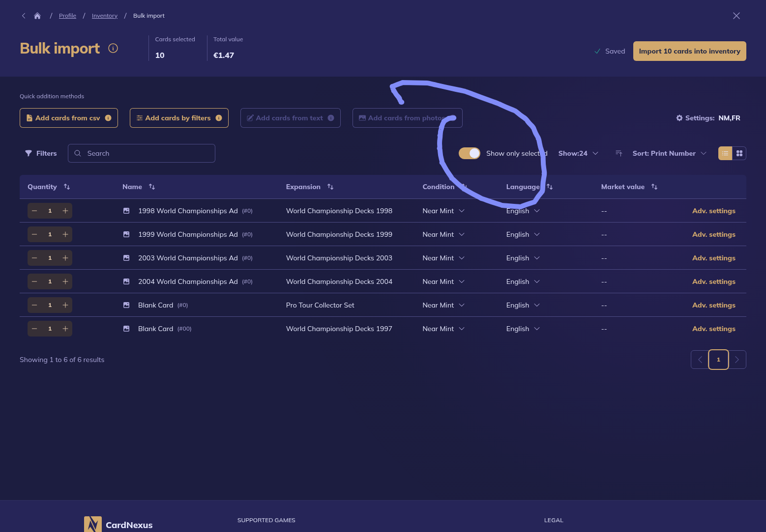Click Import 10 cards into inventory
Image resolution: width=766 pixels, height=532 pixels.
pyautogui.click(x=689, y=51)
